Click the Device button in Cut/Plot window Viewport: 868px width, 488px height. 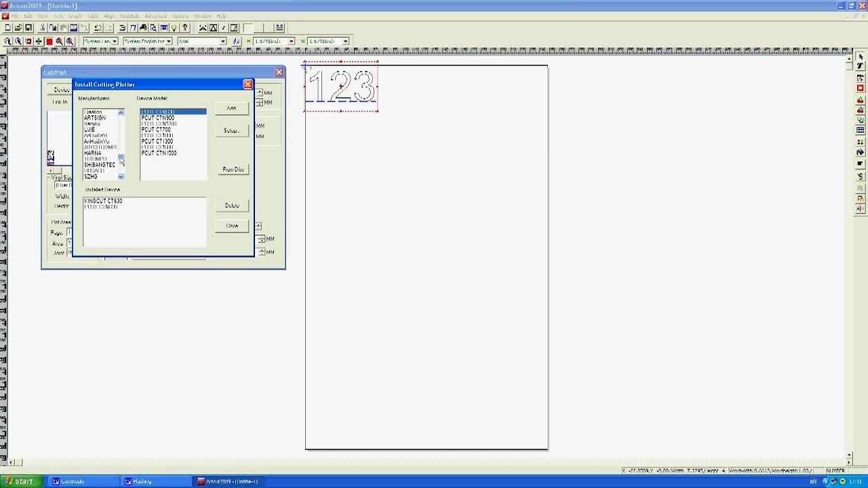click(61, 90)
